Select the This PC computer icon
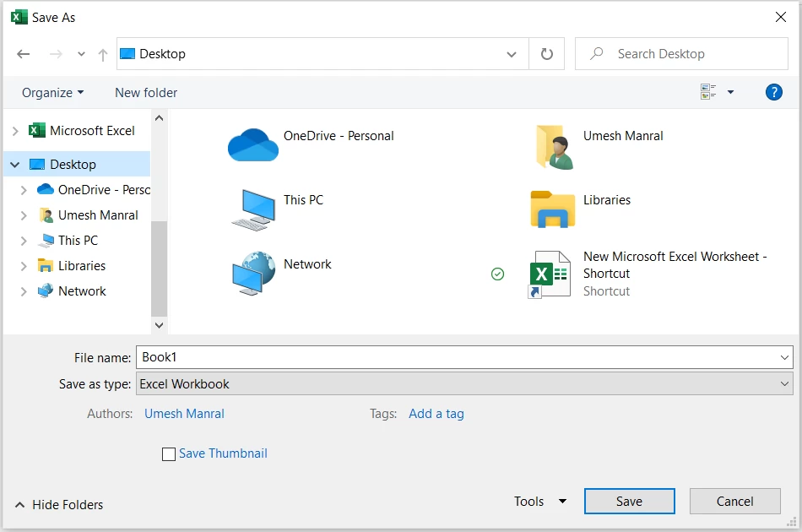The height and width of the screenshot is (532, 802). 253,209
